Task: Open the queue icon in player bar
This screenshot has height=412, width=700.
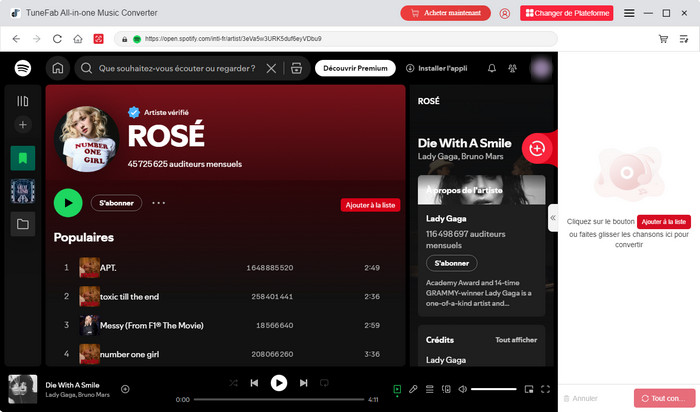Action: pos(429,389)
